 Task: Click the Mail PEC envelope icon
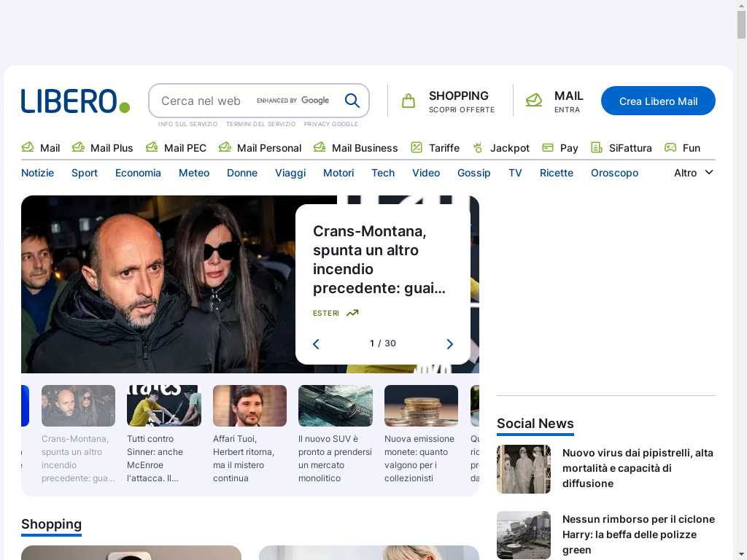click(152, 147)
